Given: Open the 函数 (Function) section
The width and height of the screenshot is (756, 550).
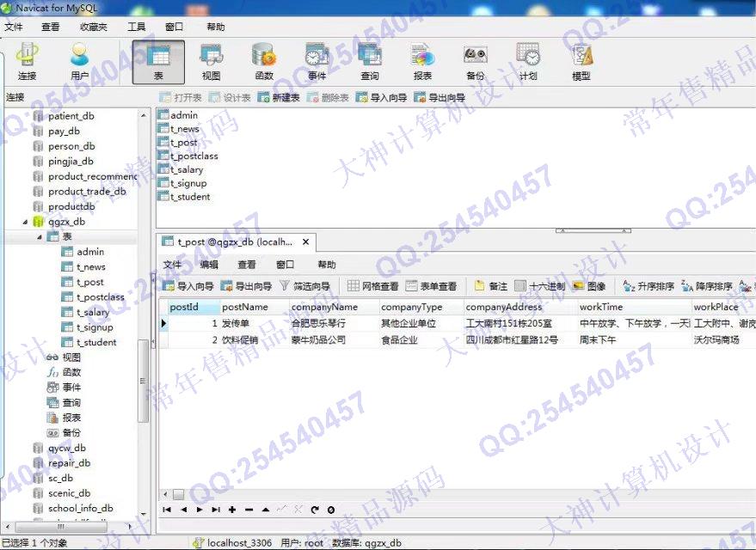Looking at the screenshot, I should [263, 62].
